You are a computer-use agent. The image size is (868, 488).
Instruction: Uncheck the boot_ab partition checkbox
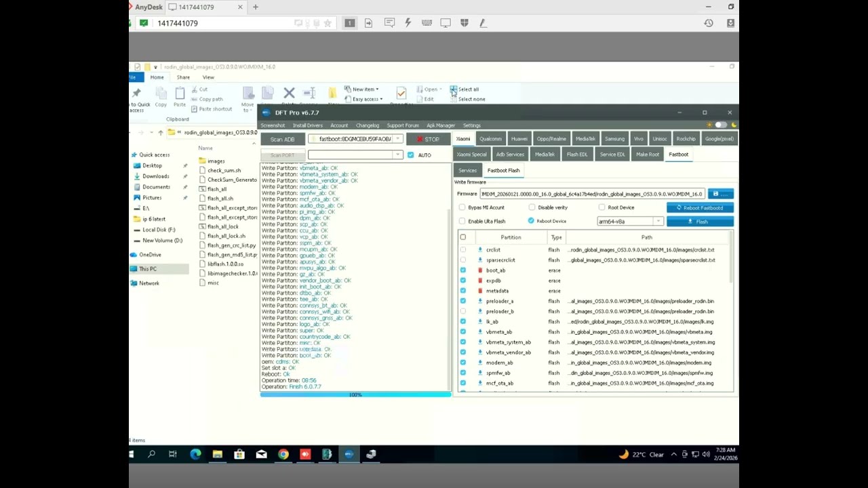(x=463, y=270)
